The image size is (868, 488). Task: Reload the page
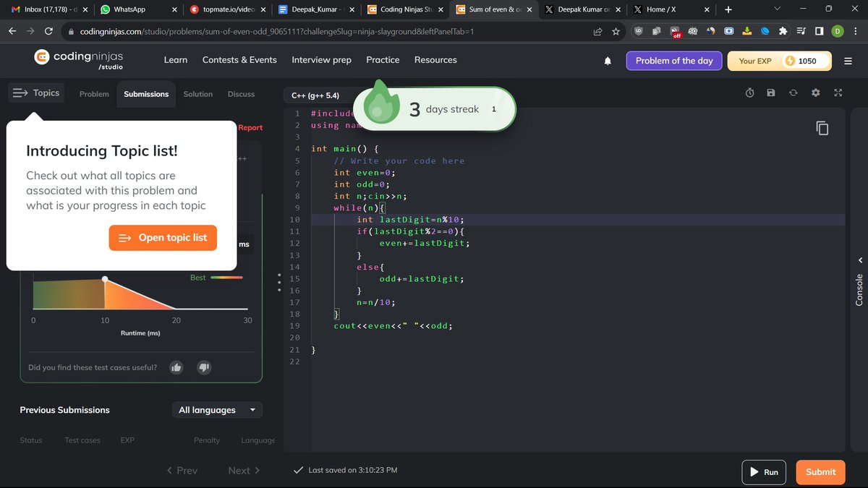pos(48,32)
